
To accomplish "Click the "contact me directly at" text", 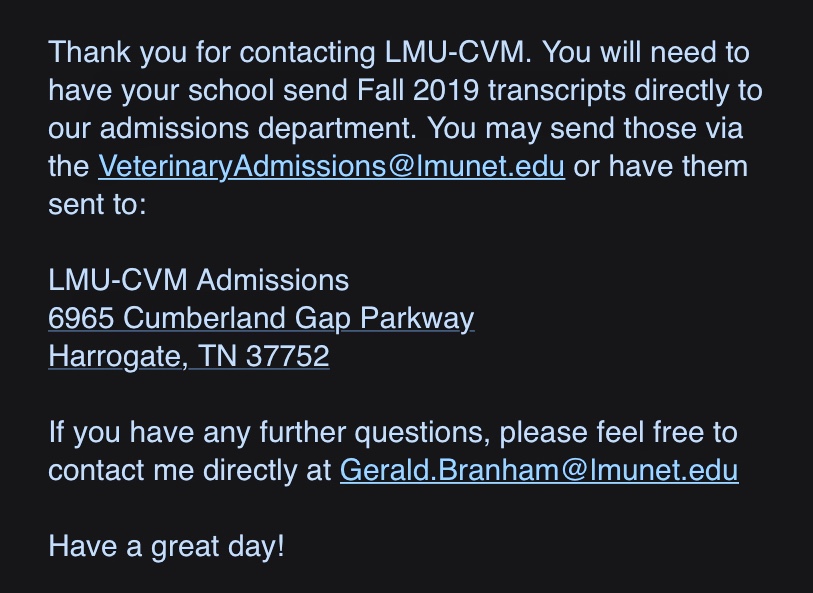I will pos(190,471).
